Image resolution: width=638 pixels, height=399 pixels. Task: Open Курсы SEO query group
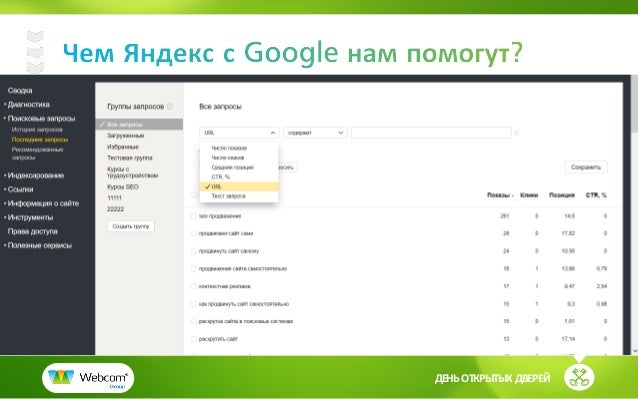122,187
